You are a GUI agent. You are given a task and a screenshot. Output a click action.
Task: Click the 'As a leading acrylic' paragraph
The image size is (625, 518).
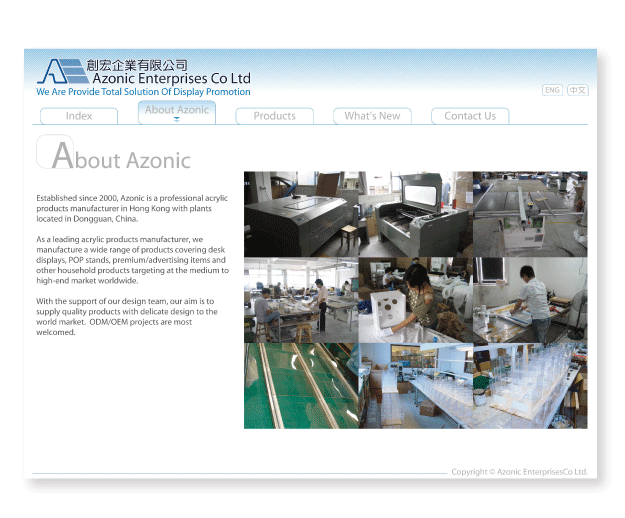[x=132, y=260]
